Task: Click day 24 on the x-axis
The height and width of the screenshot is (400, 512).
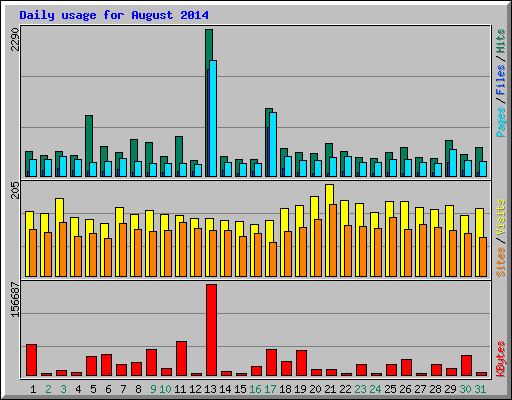Action: tap(375, 389)
